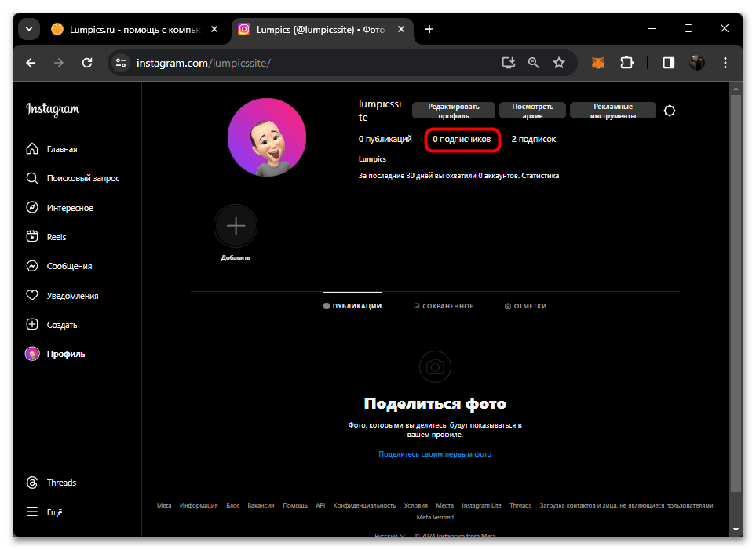Expand the tab search dropdown arrow
The height and width of the screenshot is (550, 756).
29,29
